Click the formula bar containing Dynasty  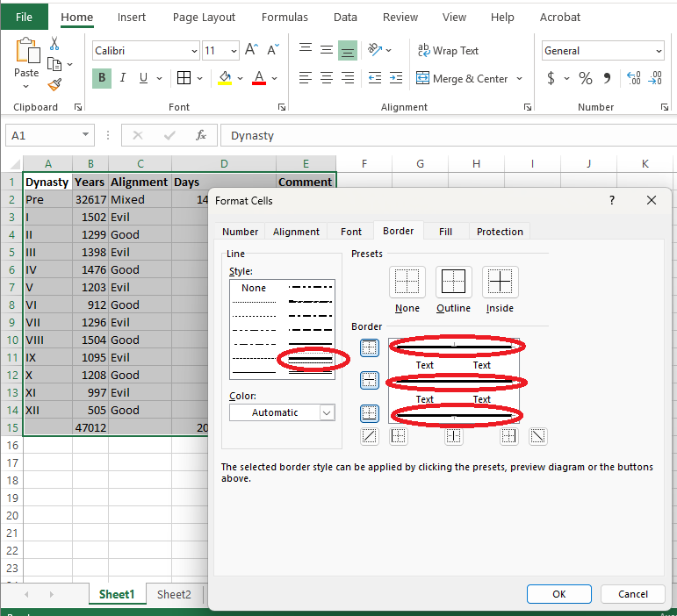[448, 135]
